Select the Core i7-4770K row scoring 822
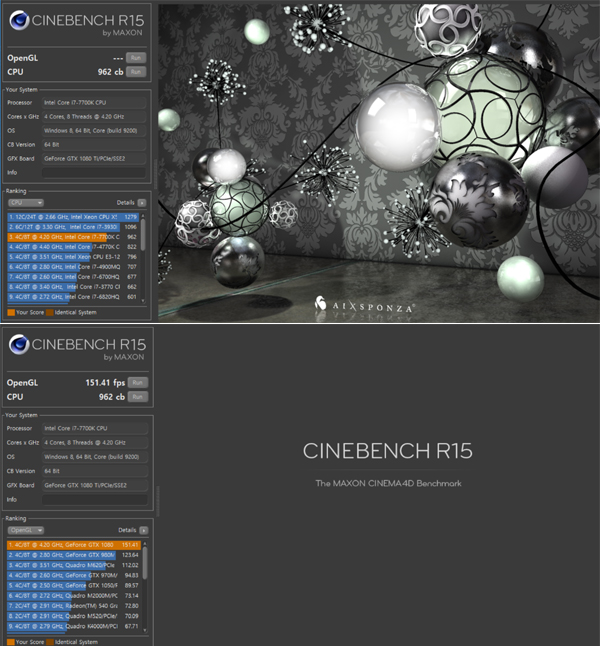The image size is (600, 646). point(73,247)
